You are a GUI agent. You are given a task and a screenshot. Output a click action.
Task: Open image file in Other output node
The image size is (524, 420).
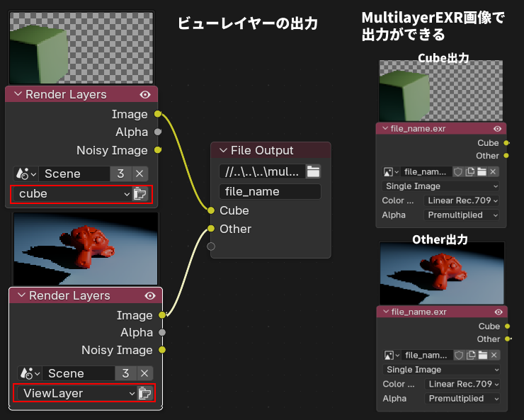point(482,355)
